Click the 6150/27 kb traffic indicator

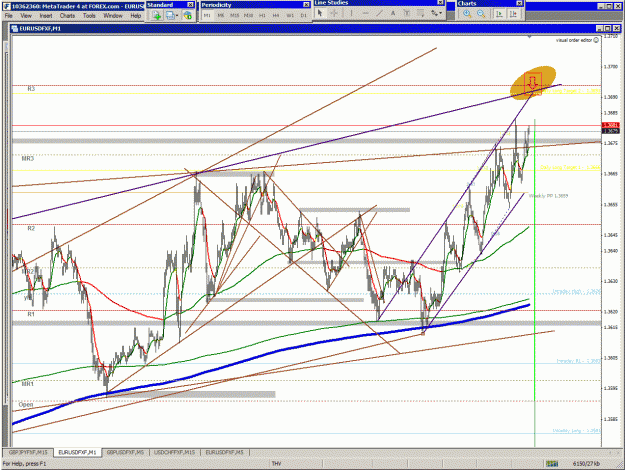coord(586,464)
